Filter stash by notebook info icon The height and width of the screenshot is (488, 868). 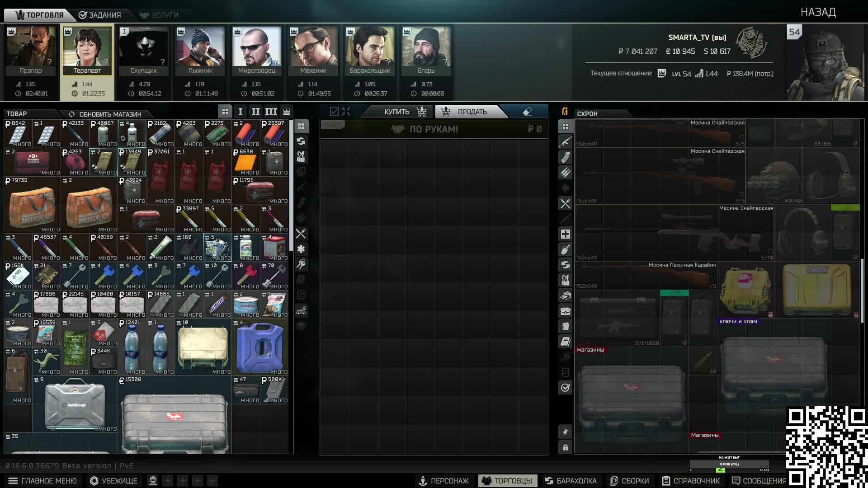click(565, 342)
